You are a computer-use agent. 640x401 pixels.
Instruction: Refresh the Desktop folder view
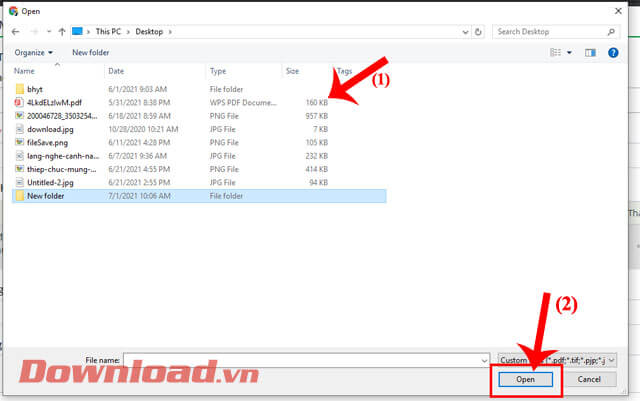(x=478, y=32)
